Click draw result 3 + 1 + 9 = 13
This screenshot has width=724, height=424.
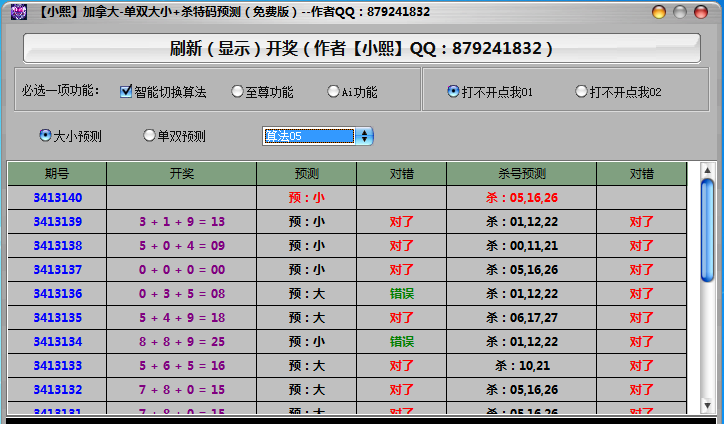[182, 222]
